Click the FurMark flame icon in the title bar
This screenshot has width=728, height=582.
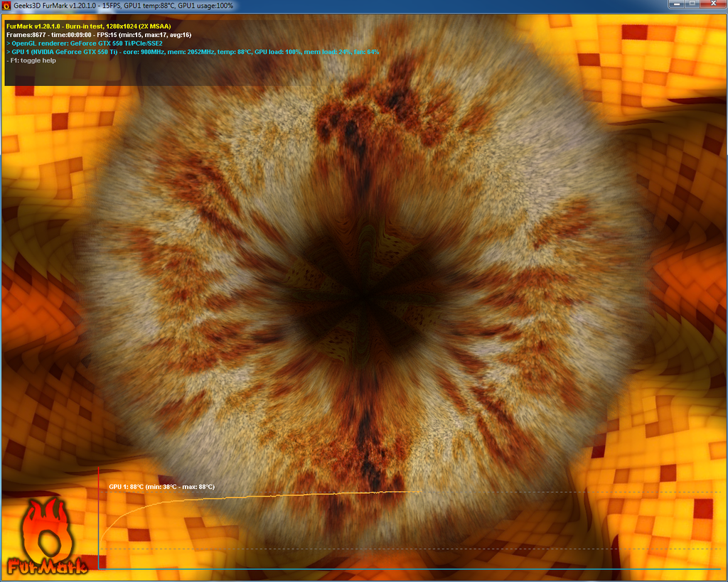coord(6,6)
